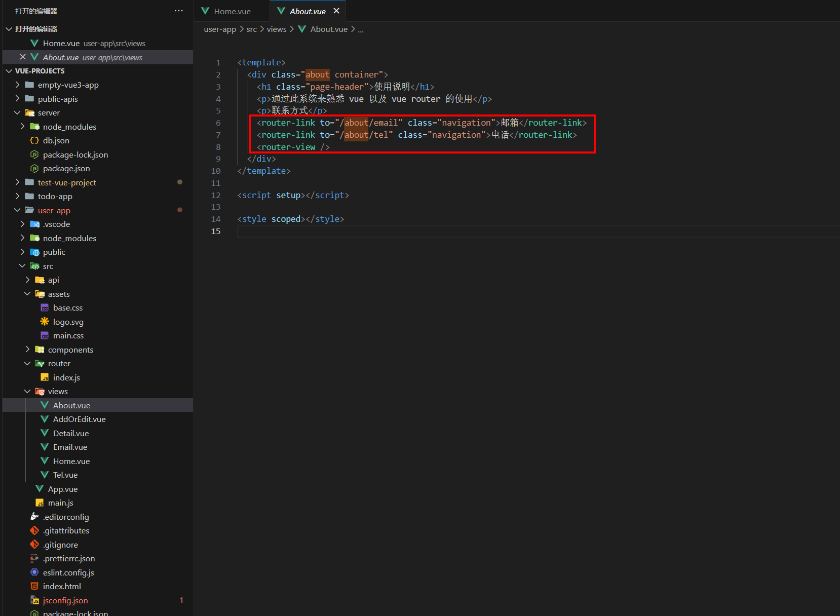Click the main.js JS icon

pyautogui.click(x=40, y=503)
